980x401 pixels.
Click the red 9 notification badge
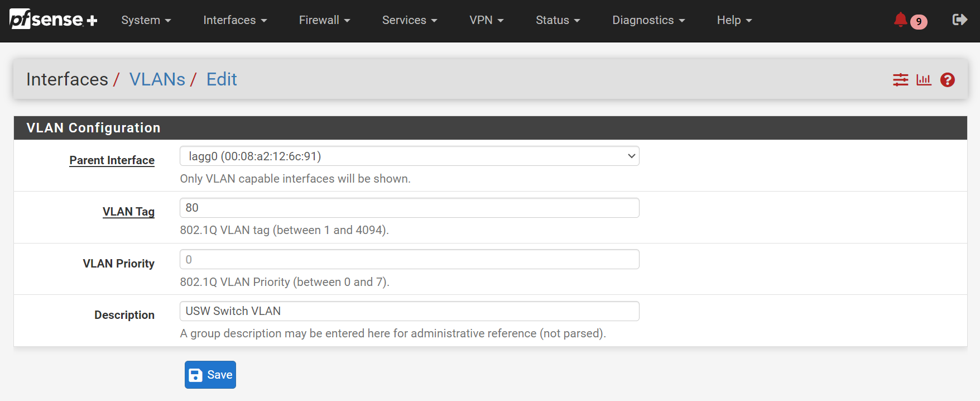[919, 22]
